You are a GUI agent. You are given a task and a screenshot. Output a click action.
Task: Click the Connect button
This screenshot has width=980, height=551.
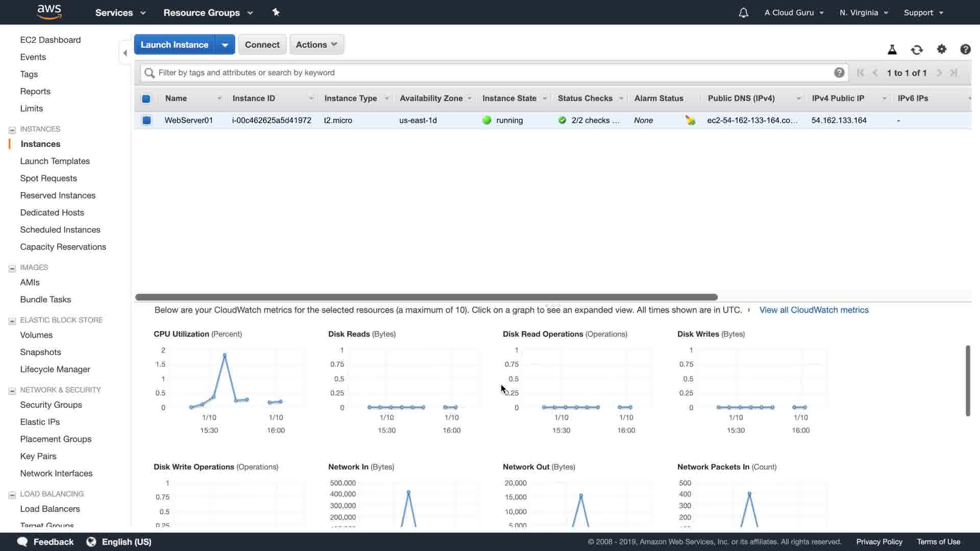262,44
